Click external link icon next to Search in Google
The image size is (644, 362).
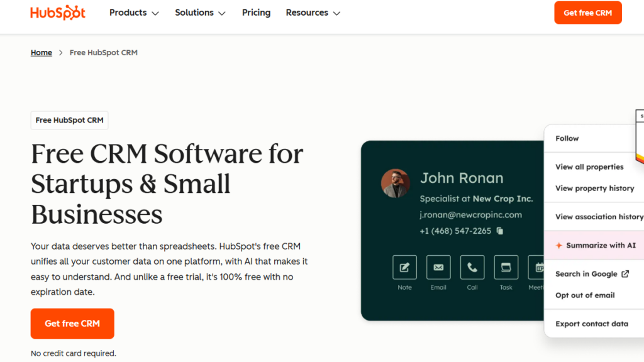[625, 274]
